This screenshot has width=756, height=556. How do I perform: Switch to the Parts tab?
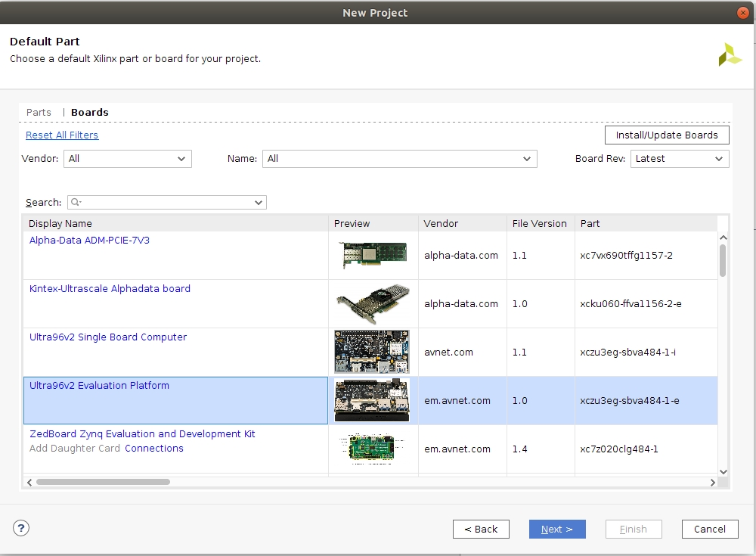pyautogui.click(x=39, y=113)
